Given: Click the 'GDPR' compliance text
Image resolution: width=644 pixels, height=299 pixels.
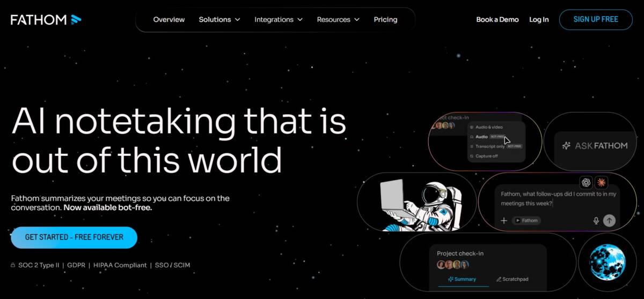Looking at the screenshot, I should click(x=77, y=265).
